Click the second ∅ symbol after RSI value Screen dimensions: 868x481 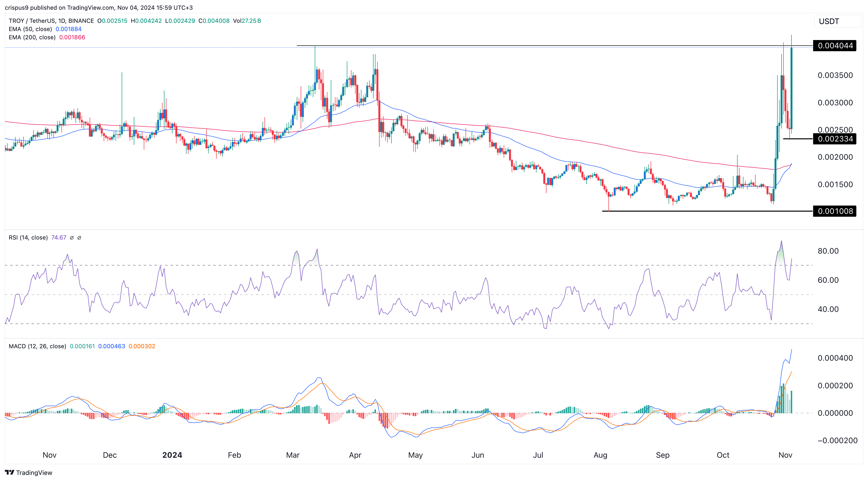tap(79, 238)
